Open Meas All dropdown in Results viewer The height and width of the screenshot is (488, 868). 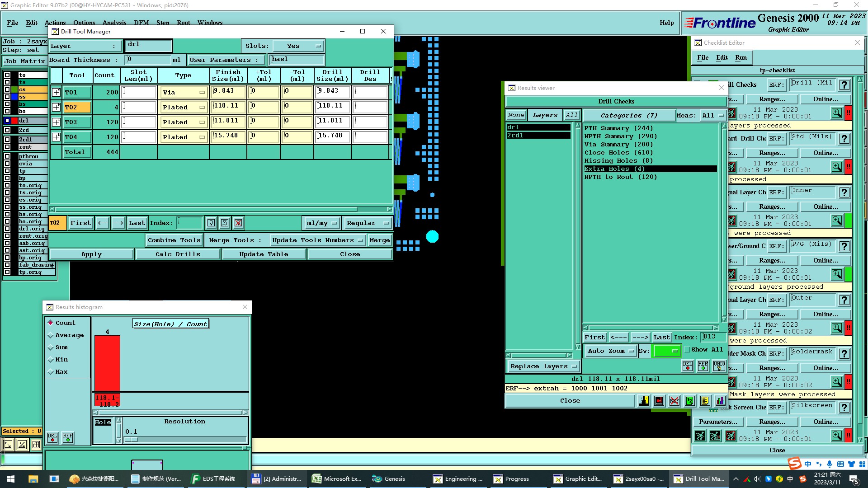712,116
